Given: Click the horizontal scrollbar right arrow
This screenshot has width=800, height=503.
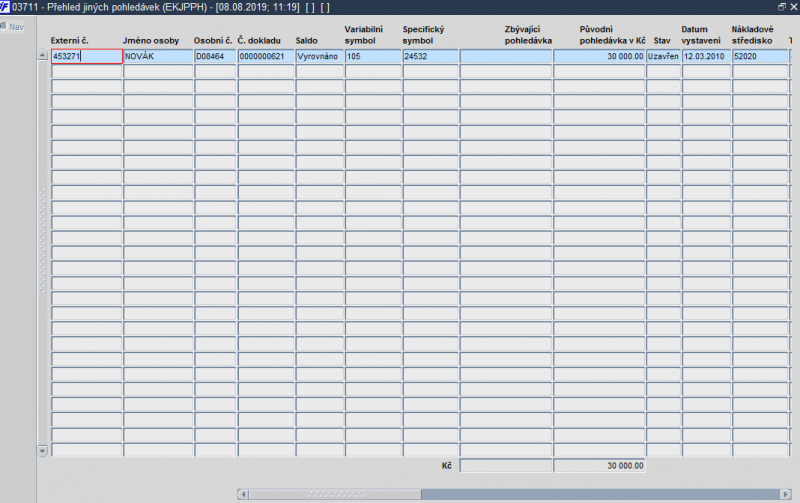Looking at the screenshot, I should 786,494.
